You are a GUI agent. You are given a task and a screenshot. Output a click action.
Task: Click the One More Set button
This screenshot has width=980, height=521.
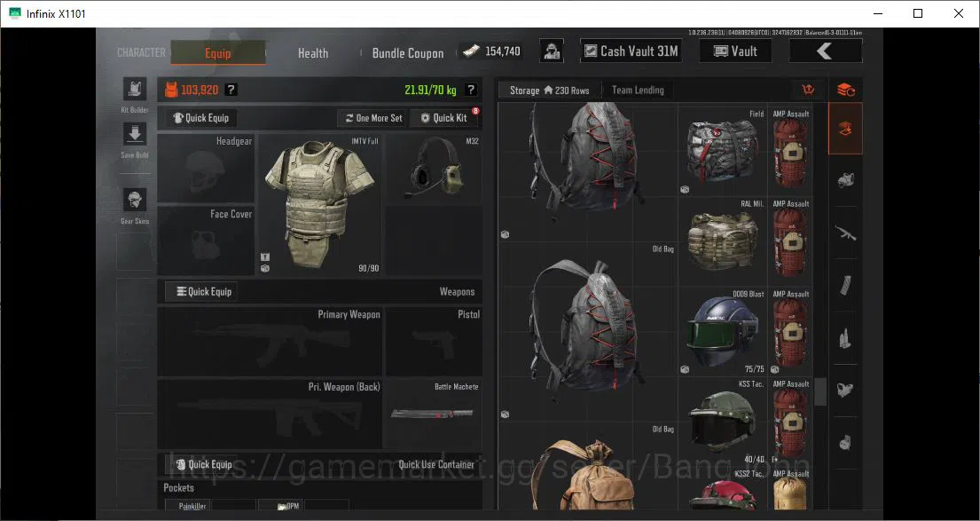372,117
